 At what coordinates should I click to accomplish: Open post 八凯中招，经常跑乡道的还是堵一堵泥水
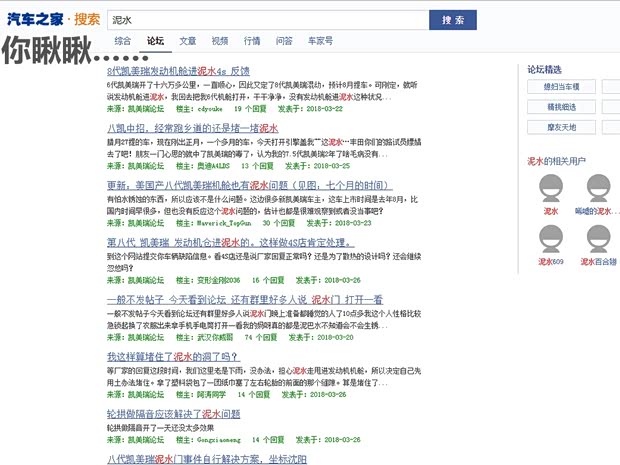(x=193, y=128)
